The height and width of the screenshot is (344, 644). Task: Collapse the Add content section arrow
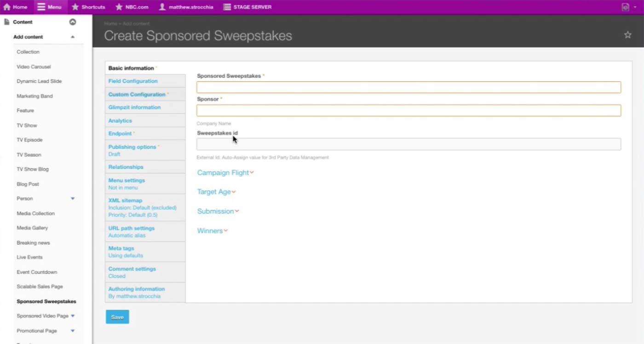point(73,37)
